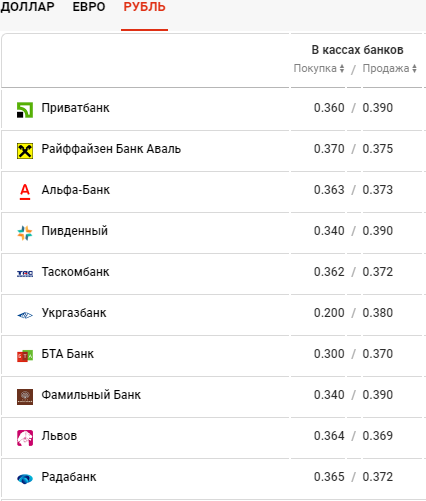The width and height of the screenshot is (426, 501).
Task: Switch to the ЕВРО tab
Action: [x=89, y=7]
